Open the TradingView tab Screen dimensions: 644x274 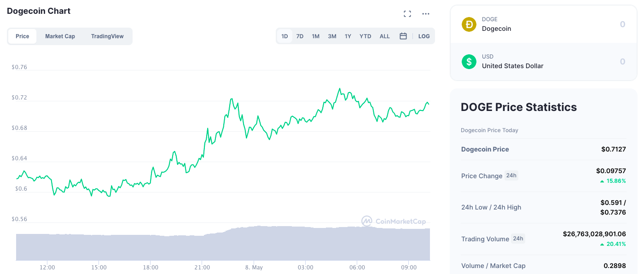point(107,36)
